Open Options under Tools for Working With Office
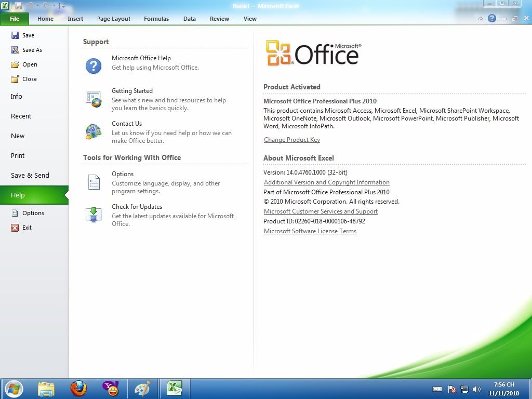Viewport: 532px width, 399px height. click(x=152, y=182)
